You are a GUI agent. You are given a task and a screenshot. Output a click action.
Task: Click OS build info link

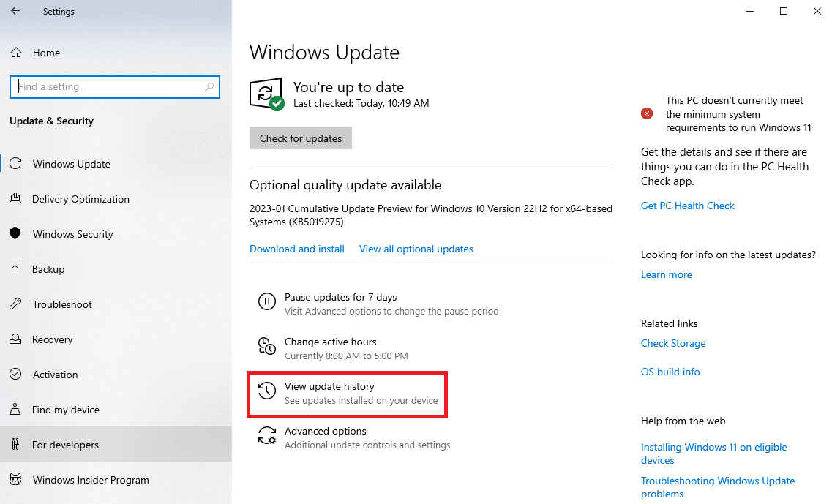pos(670,372)
